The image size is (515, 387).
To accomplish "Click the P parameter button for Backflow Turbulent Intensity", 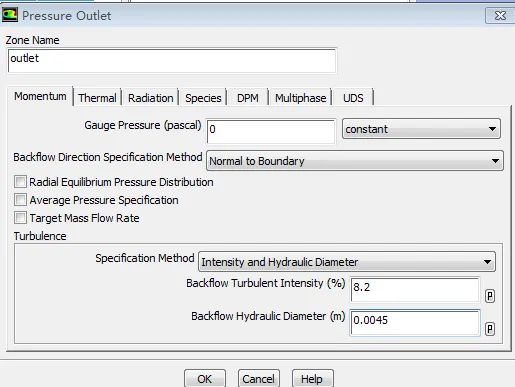I will click(x=490, y=296).
